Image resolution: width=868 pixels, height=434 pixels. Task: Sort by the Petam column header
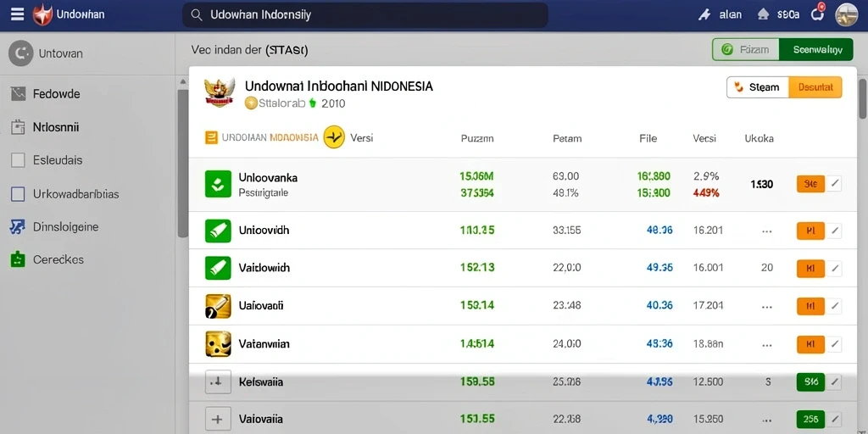click(x=567, y=138)
